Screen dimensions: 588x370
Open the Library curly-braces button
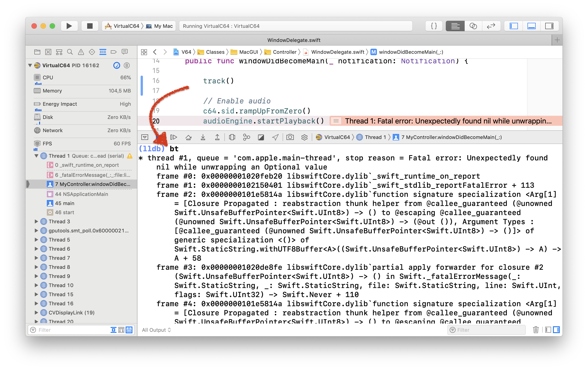[x=434, y=26]
